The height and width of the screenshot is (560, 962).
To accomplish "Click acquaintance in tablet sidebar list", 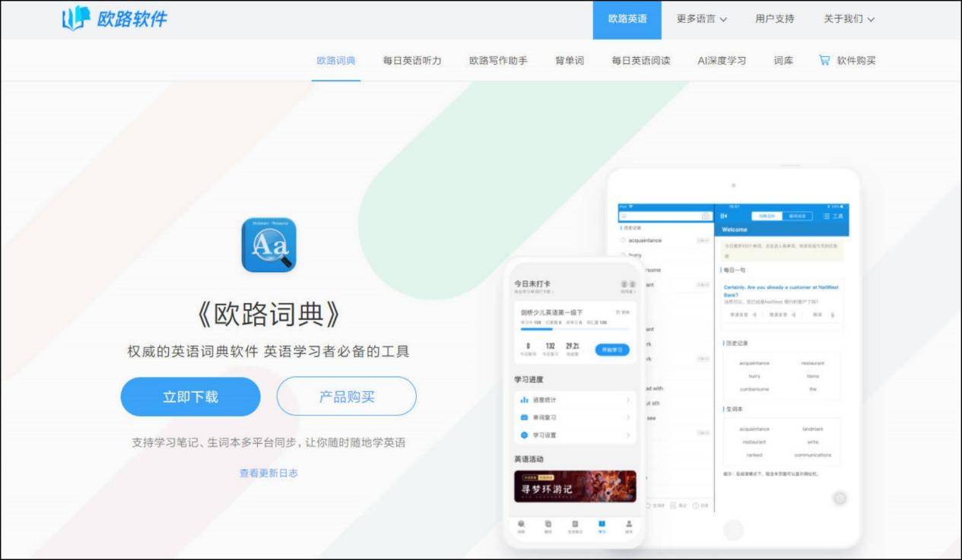I will pos(645,240).
